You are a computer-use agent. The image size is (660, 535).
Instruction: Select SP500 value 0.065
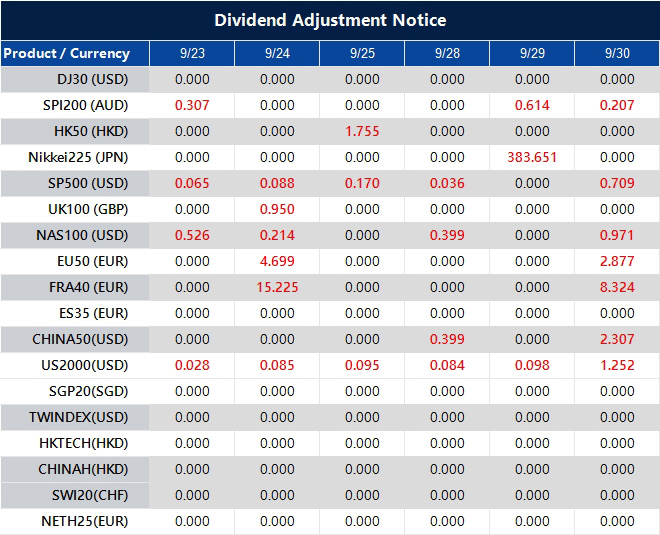(x=192, y=184)
